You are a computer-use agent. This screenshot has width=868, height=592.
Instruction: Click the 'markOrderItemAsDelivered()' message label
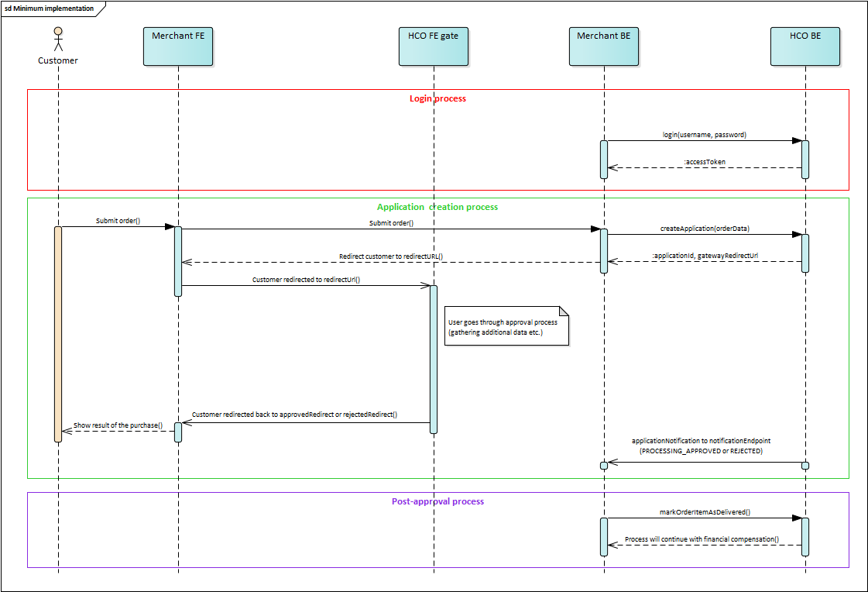(x=705, y=512)
